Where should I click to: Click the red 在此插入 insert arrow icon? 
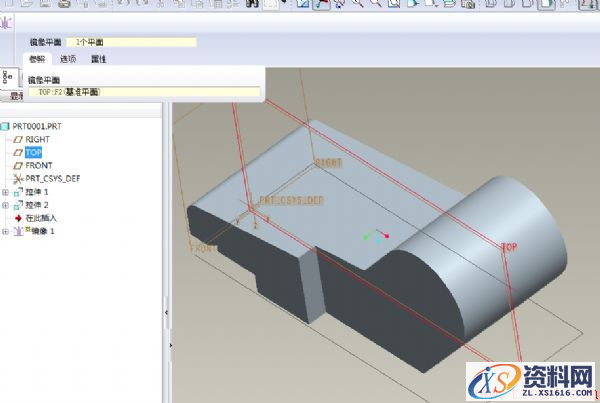[x=17, y=217]
